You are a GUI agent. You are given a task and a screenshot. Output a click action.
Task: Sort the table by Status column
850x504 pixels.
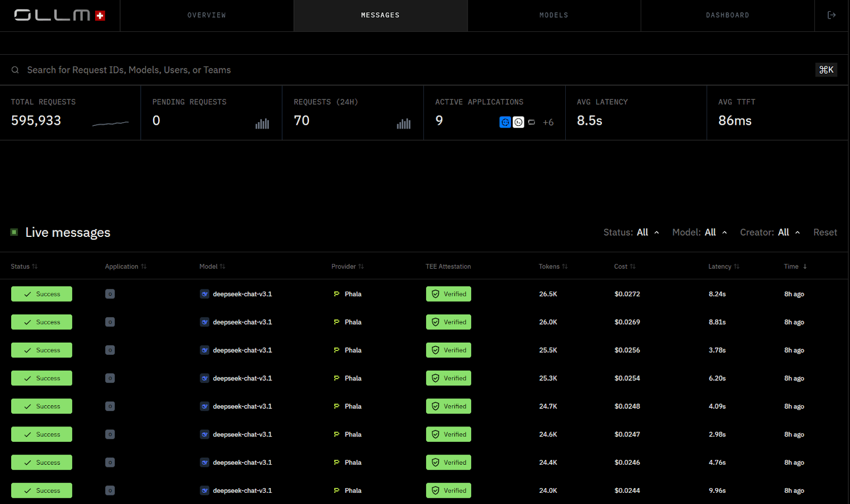point(24,267)
